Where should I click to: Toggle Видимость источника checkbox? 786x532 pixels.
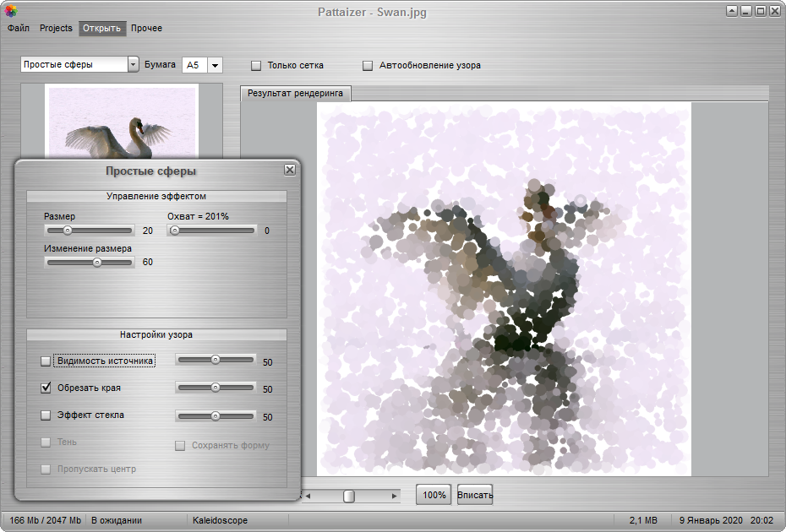pyautogui.click(x=46, y=361)
